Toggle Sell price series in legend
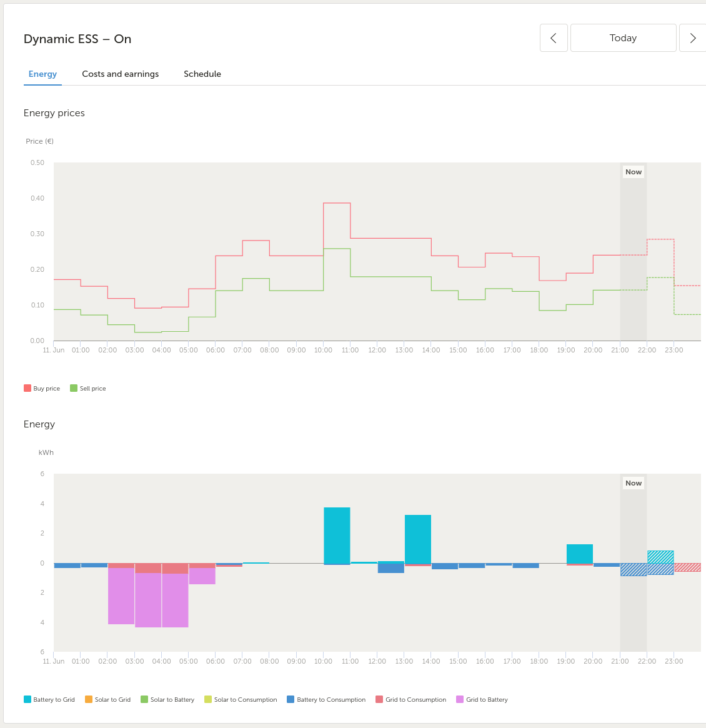 pyautogui.click(x=88, y=388)
